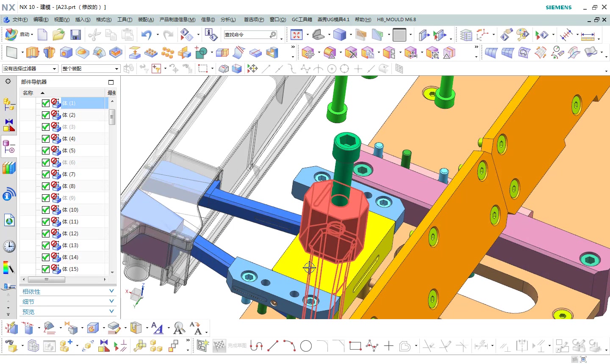
Task: Open a file with the folder icon
Action: (x=58, y=35)
